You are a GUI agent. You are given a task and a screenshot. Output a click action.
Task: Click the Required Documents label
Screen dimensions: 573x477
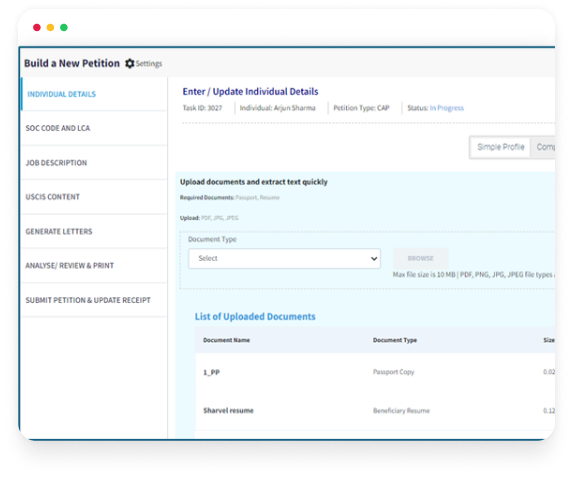coord(207,198)
